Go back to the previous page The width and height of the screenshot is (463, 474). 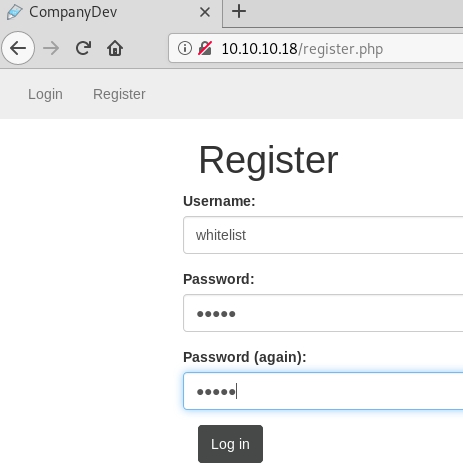[x=18, y=48]
